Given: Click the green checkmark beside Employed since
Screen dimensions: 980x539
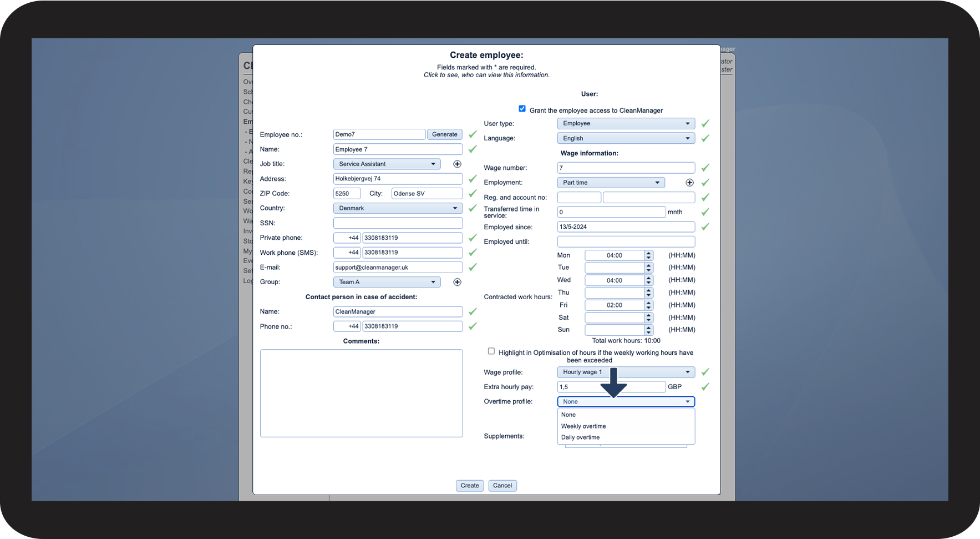Looking at the screenshot, I should point(705,226).
